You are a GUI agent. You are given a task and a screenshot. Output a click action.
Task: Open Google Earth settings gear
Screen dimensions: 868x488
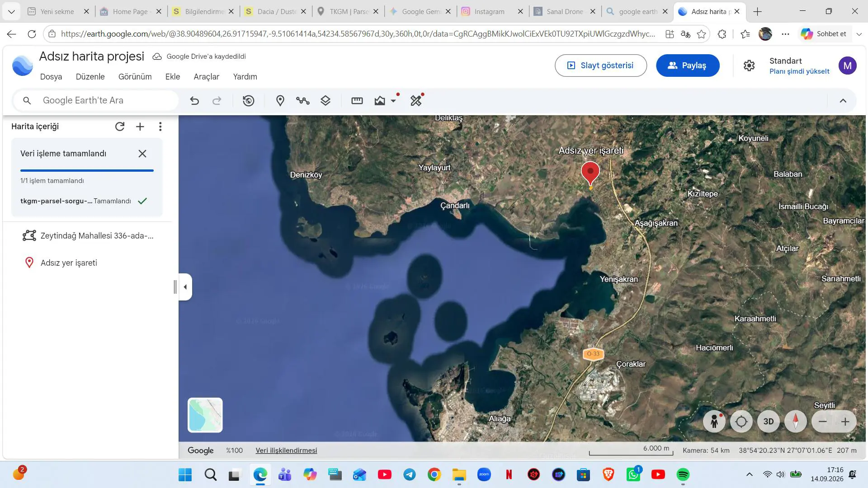pos(749,66)
